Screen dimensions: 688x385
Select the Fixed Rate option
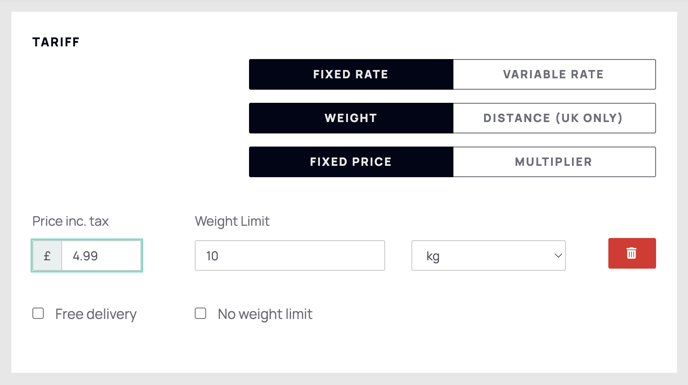tap(351, 75)
